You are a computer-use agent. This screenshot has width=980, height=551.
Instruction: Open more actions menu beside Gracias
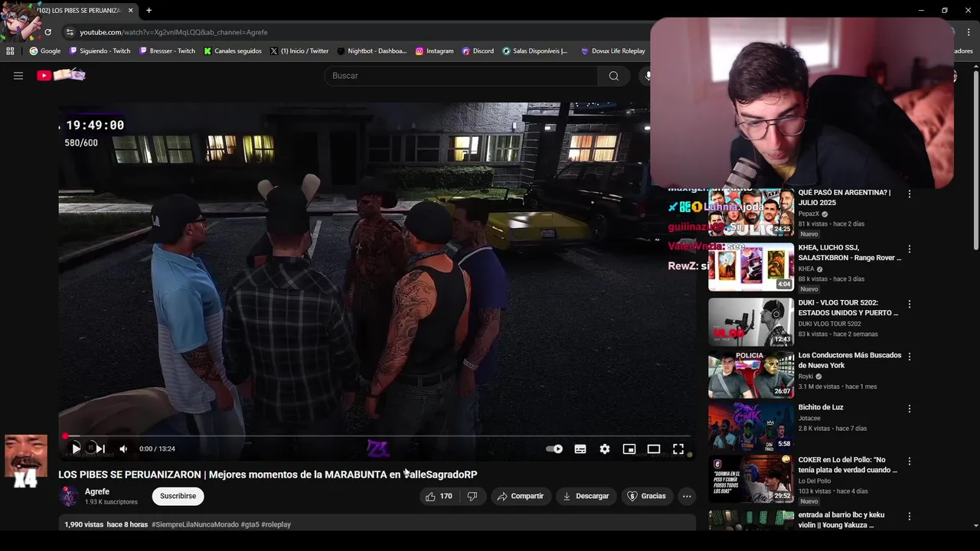(x=687, y=496)
